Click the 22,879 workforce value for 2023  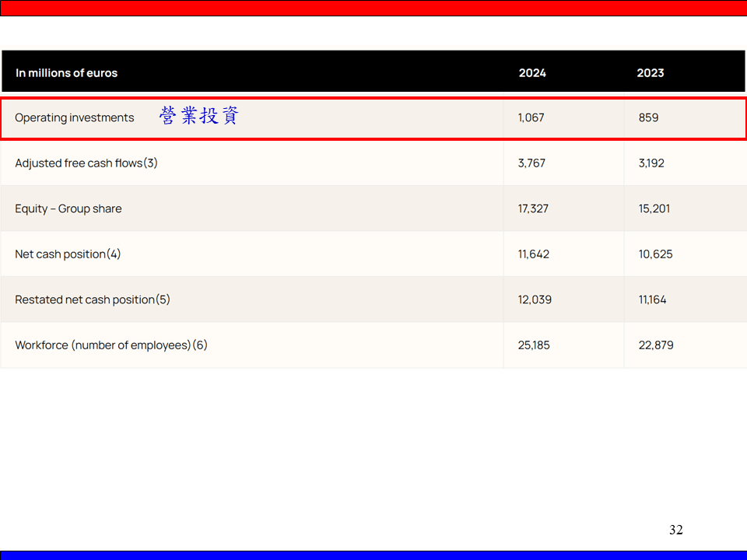coord(656,345)
